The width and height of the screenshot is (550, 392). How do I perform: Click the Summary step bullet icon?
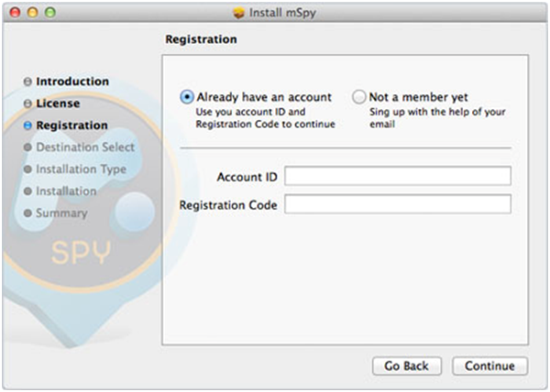click(x=27, y=213)
